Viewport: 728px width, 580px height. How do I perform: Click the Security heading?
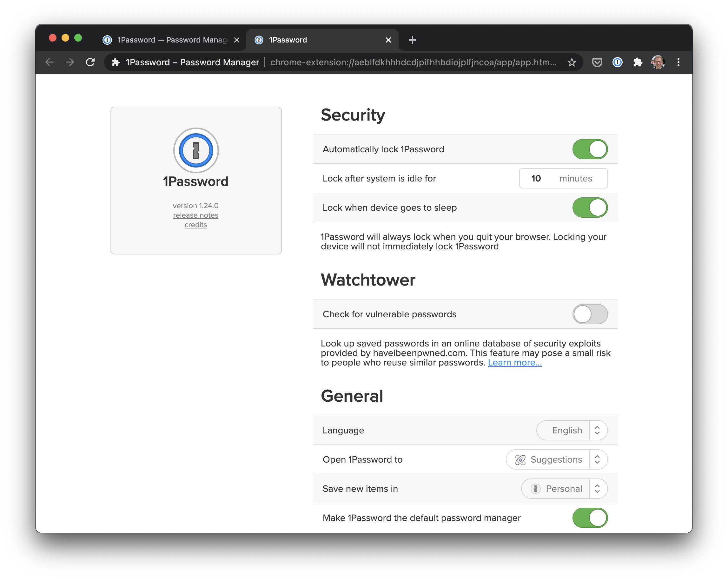tap(353, 115)
